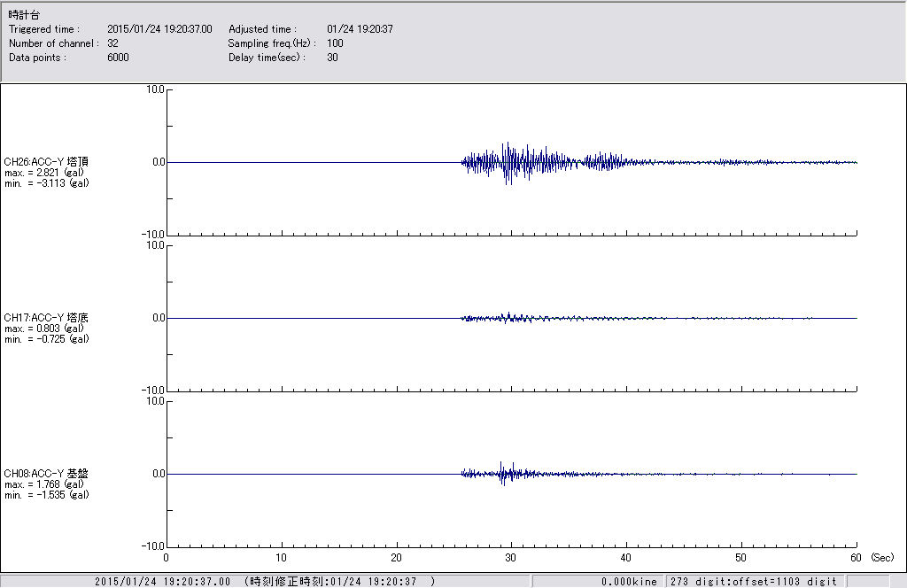Click the CH17 waveform start near 26 seconds

click(x=464, y=318)
